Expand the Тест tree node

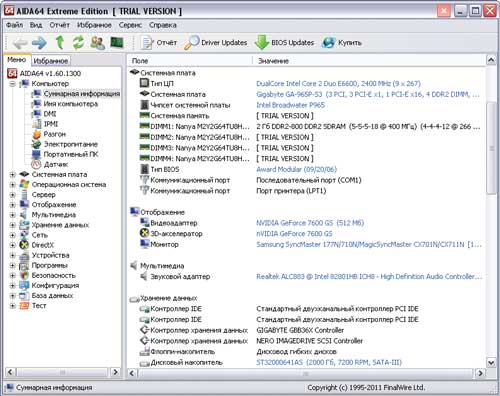click(12, 306)
